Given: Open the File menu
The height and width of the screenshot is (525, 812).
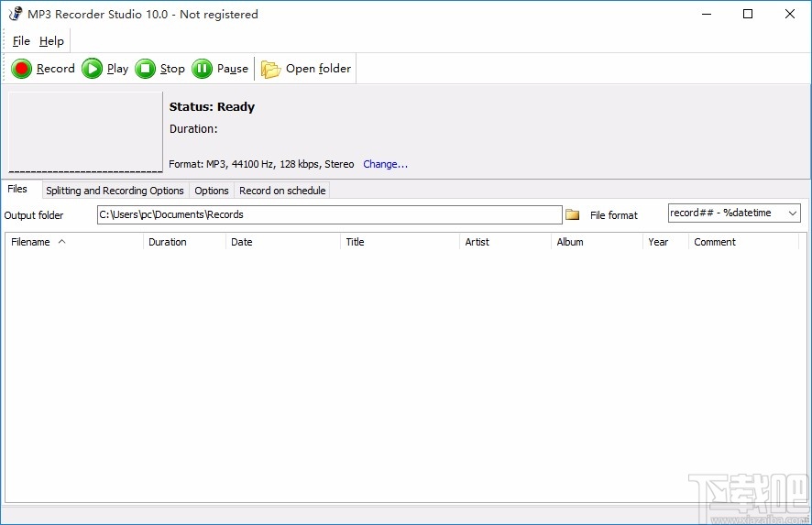Looking at the screenshot, I should click(x=21, y=41).
